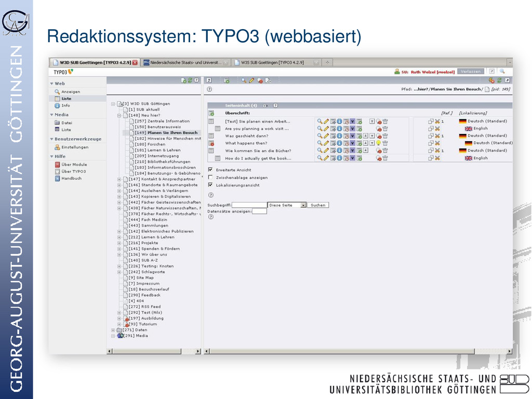Viewport: 532px width, 399px height.
Task: Toggle Lokalisierungsansicht checkbox
Action: point(210,185)
